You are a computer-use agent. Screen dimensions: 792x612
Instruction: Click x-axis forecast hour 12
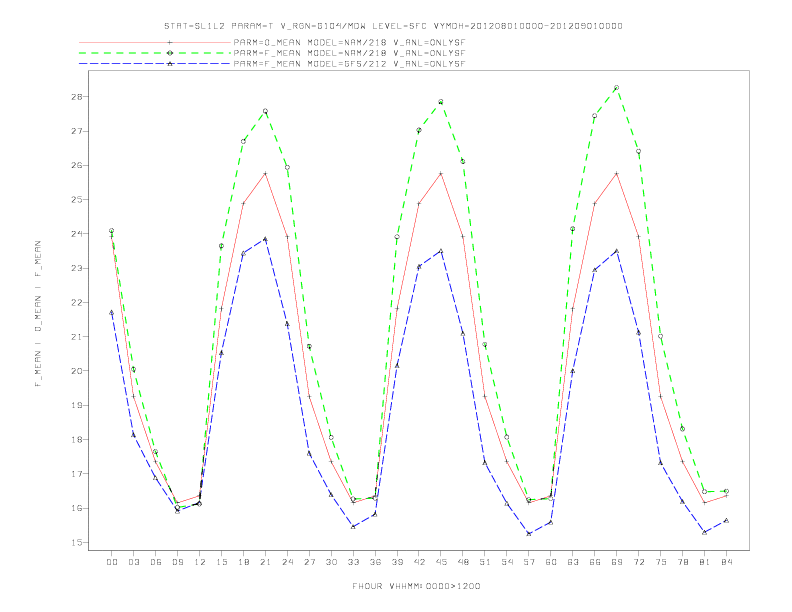coord(200,562)
